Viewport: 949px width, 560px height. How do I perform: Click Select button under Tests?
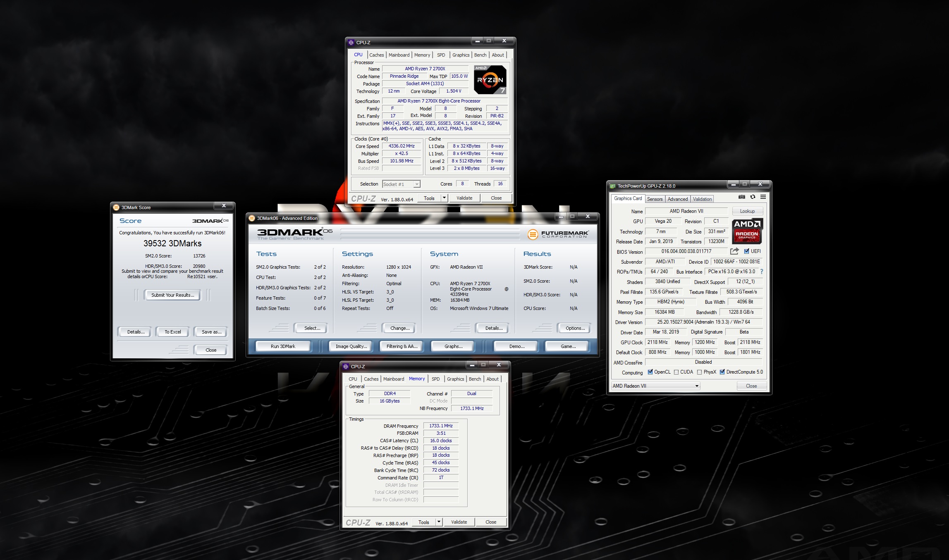pyautogui.click(x=312, y=328)
